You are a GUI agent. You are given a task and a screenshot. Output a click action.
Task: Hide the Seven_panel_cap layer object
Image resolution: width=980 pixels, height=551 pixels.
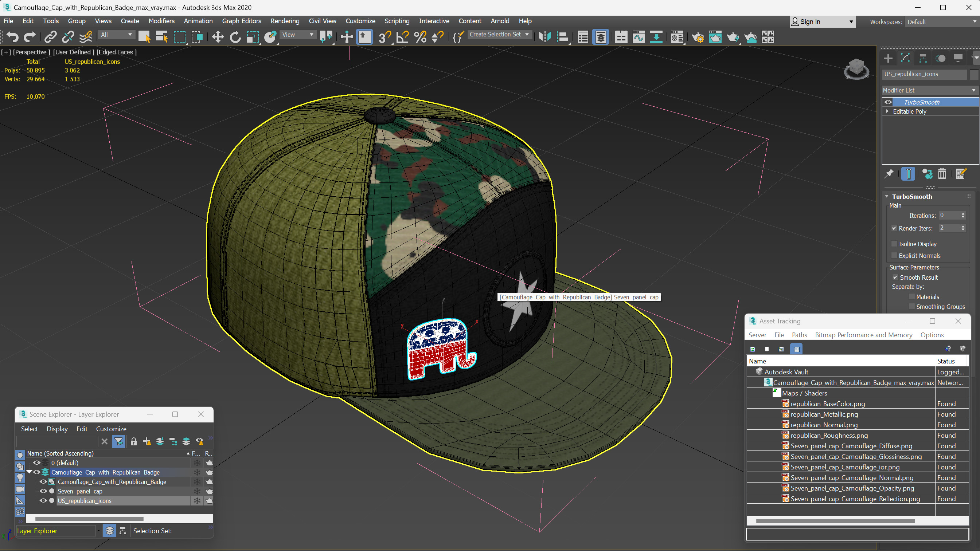[43, 491]
